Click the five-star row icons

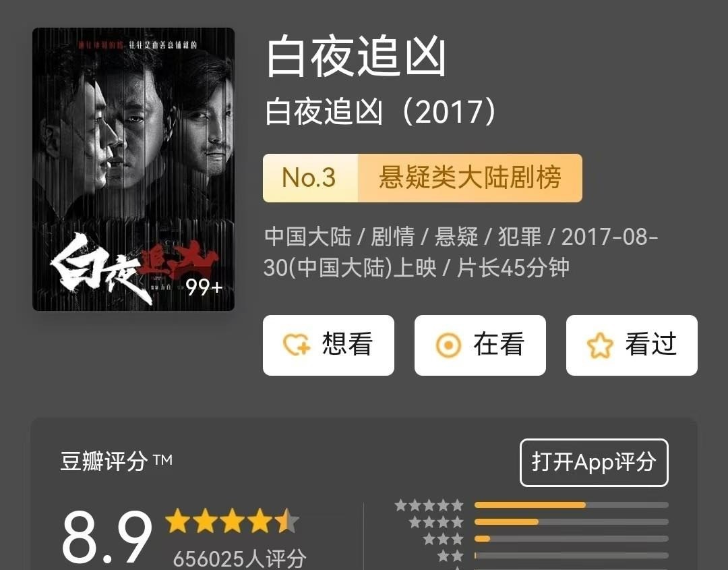pos(429,505)
